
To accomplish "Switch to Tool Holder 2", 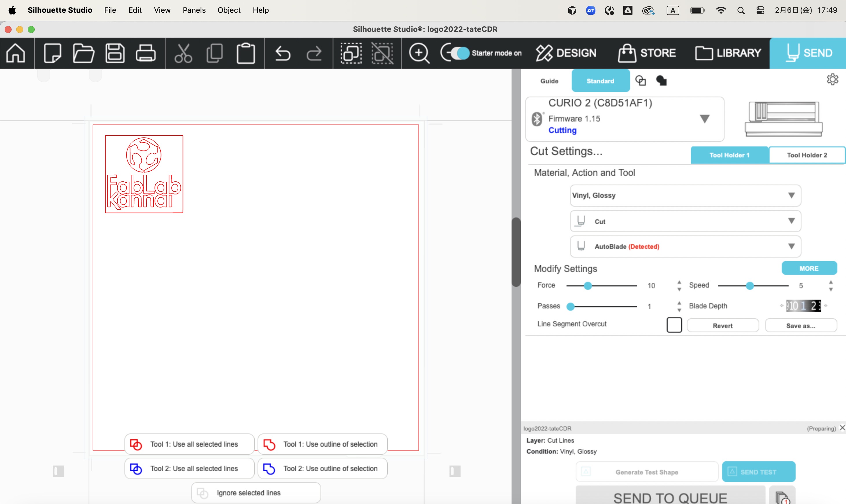I will [x=807, y=155].
